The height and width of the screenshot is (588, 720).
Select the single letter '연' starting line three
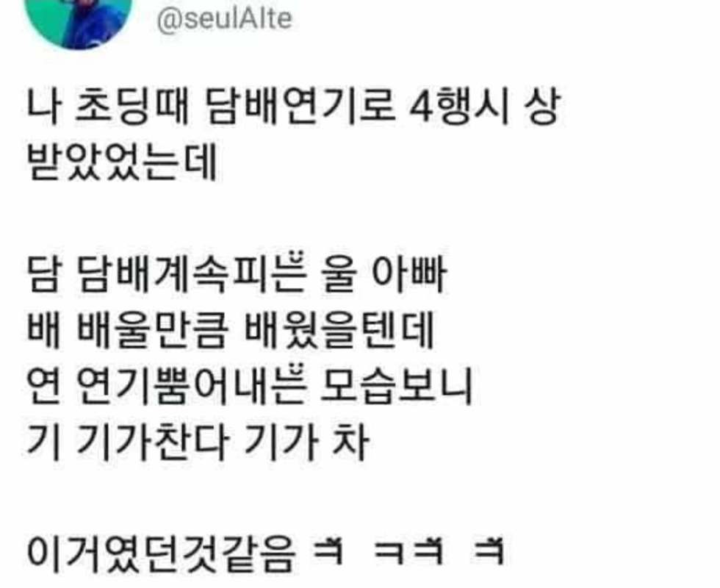pyautogui.click(x=43, y=387)
